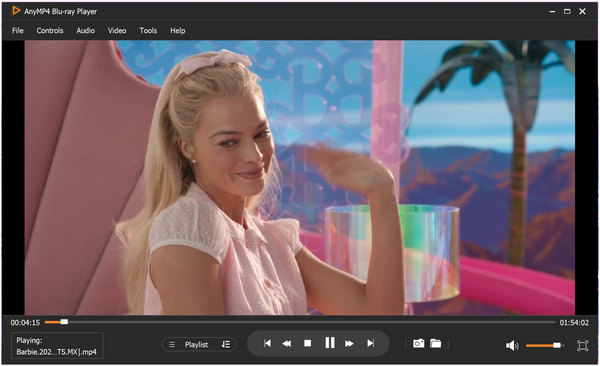Maximize the AnyMP4 player window
600x366 pixels.
(x=567, y=11)
